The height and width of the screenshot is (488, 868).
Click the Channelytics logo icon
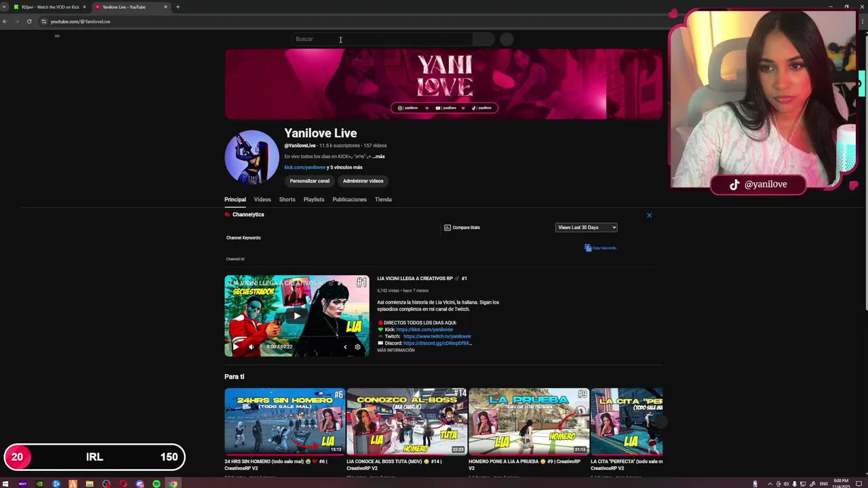click(228, 214)
